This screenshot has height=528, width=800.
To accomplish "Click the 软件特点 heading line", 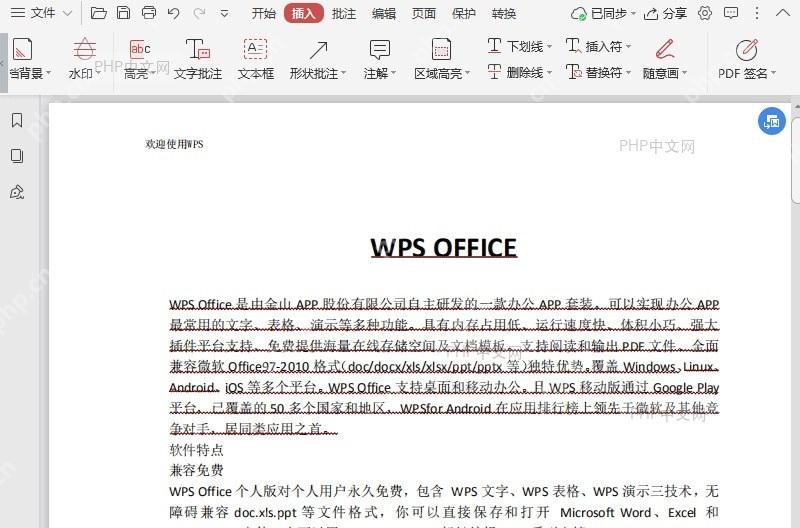I will 196,450.
